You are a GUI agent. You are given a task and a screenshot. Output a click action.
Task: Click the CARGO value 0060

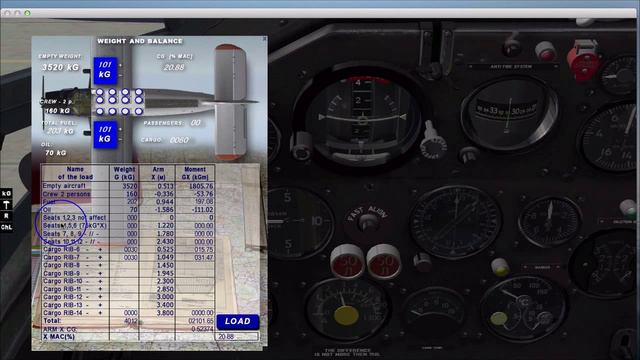179,140
